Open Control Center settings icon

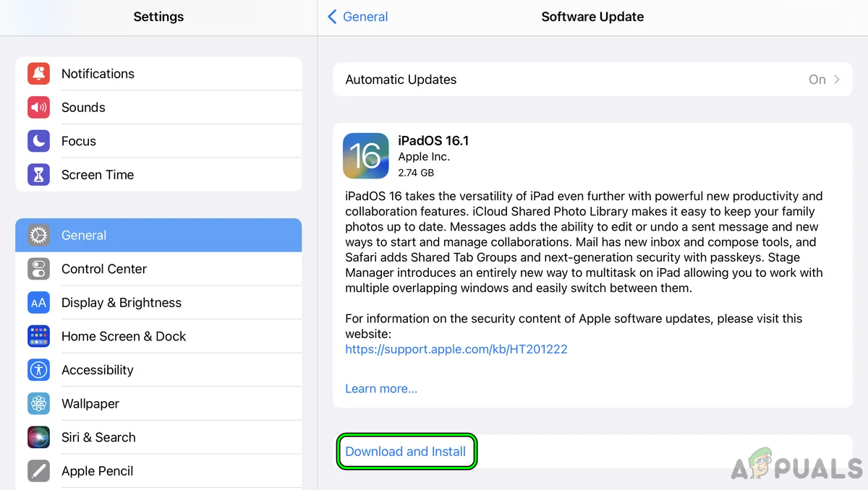tap(38, 268)
